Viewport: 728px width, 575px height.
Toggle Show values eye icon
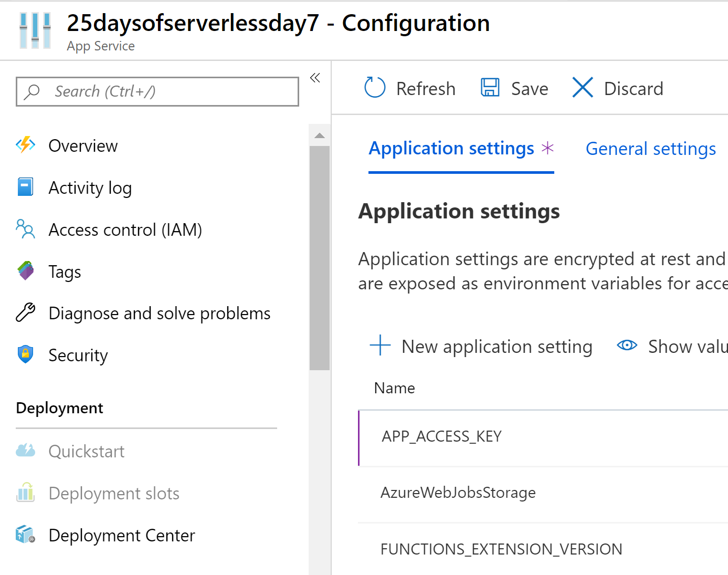click(x=627, y=346)
